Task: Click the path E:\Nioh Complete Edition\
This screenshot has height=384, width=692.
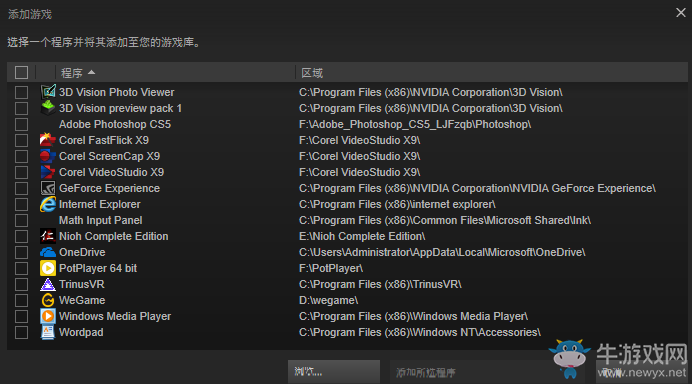Action: pos(362,236)
